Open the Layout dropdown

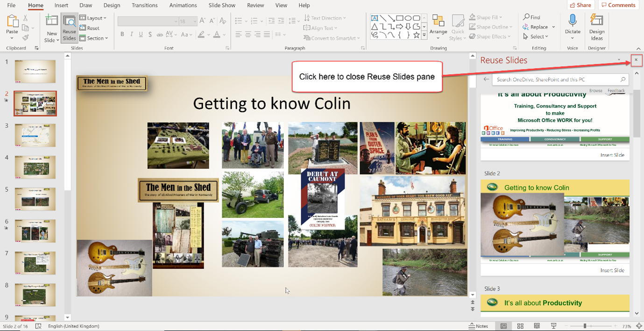[93, 18]
